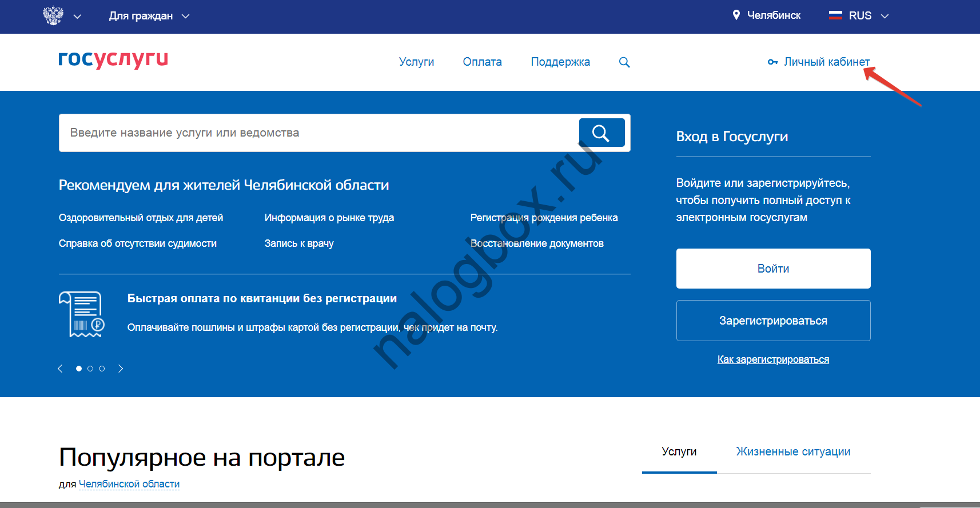Select the second carousel dot
Image resolution: width=980 pixels, height=508 pixels.
coord(90,369)
